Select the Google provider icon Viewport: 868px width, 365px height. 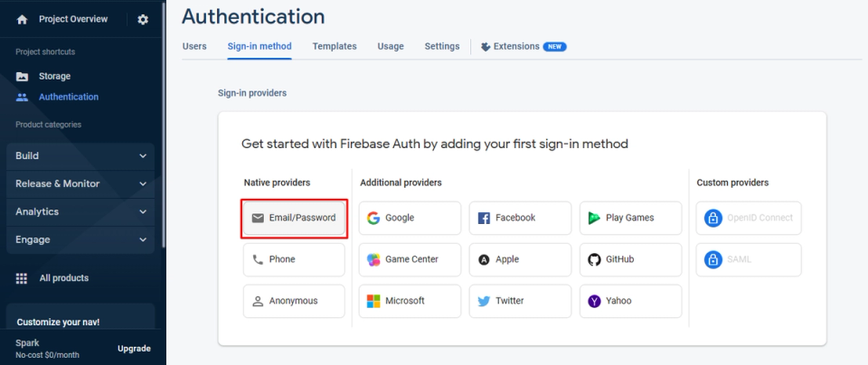[373, 218]
